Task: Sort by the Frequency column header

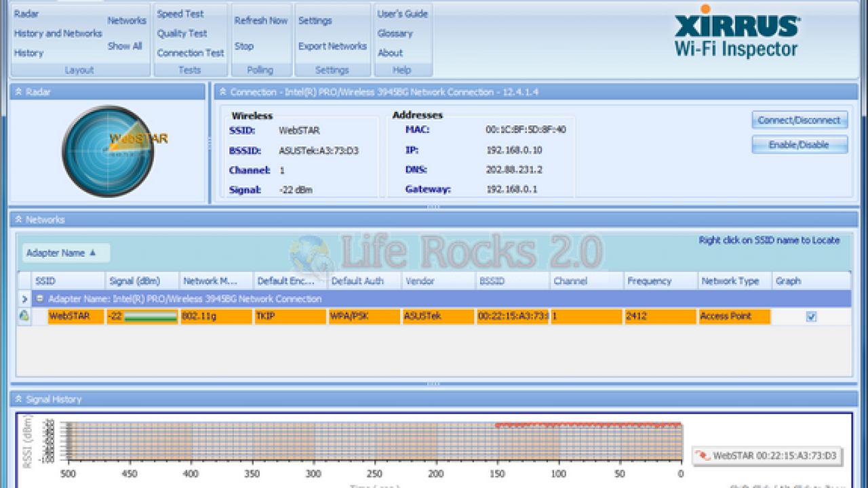Action: (661, 281)
